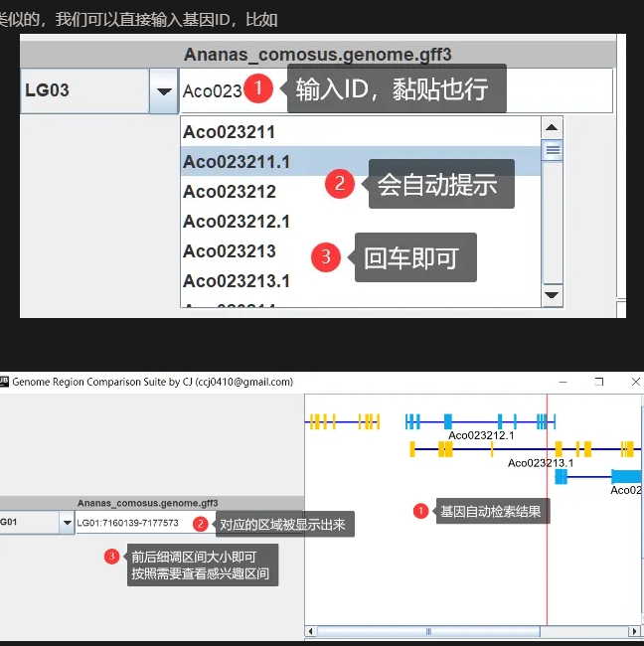Choose the Aco023211 suggestion

[361, 132]
